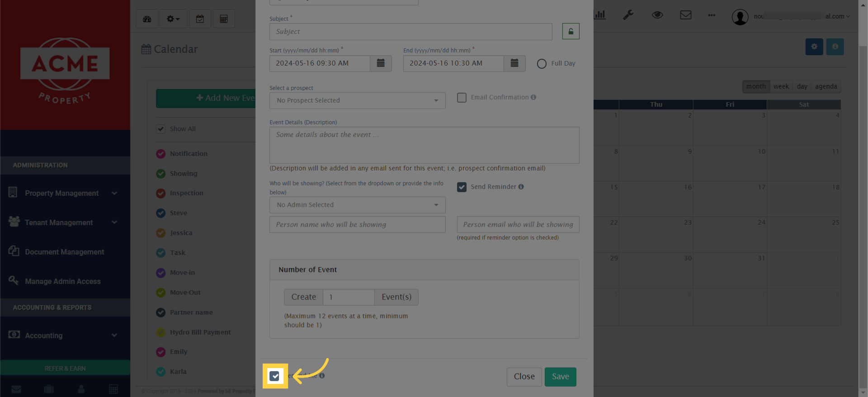
Task: Expand the Tenant Management menu
Action: tap(65, 222)
